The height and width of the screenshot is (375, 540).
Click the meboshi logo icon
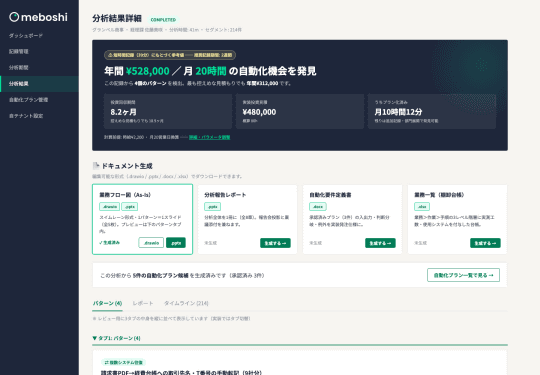(x=14, y=17)
